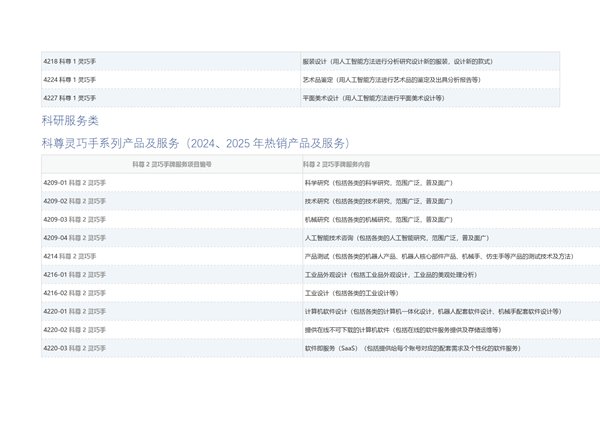Click the 科研服务类 heading
The image size is (600, 424).
pyautogui.click(x=70, y=121)
